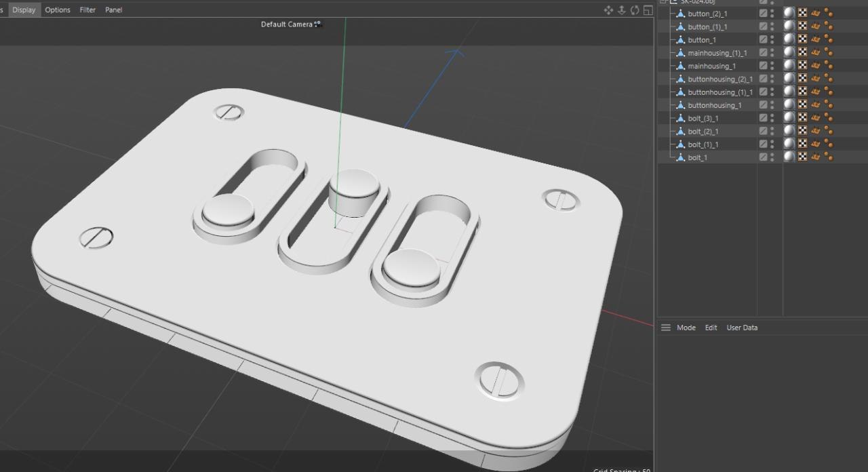
Task: Toggle visibility dots for button_(1)_1
Action: pyautogui.click(x=772, y=26)
